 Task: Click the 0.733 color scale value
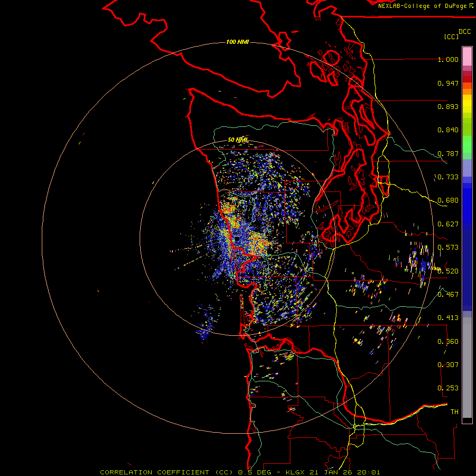point(448,177)
